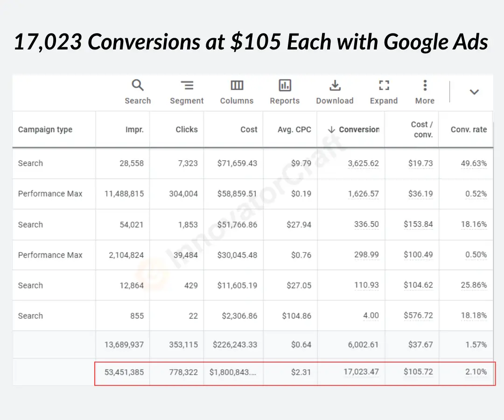
Task: Click the 3,625.62 conversions value
Action: (363, 163)
